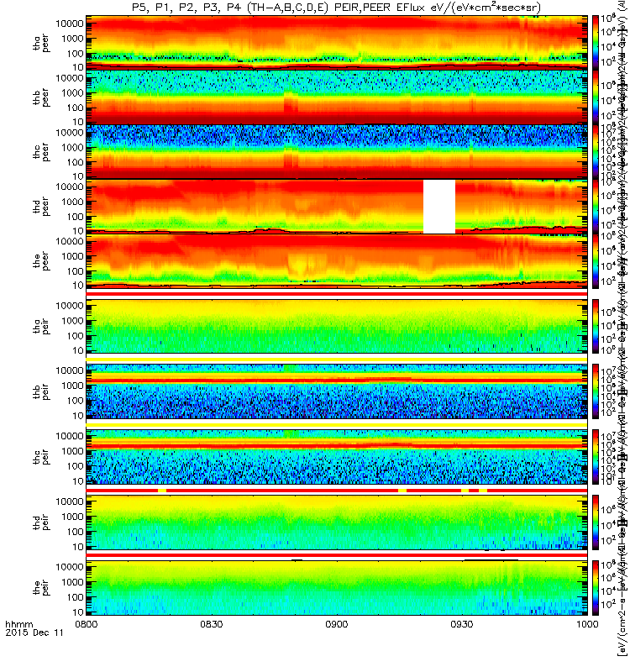Click the 1000 tick label of tha peir
Screen dimensions: 630x672
pyautogui.click(x=72, y=321)
